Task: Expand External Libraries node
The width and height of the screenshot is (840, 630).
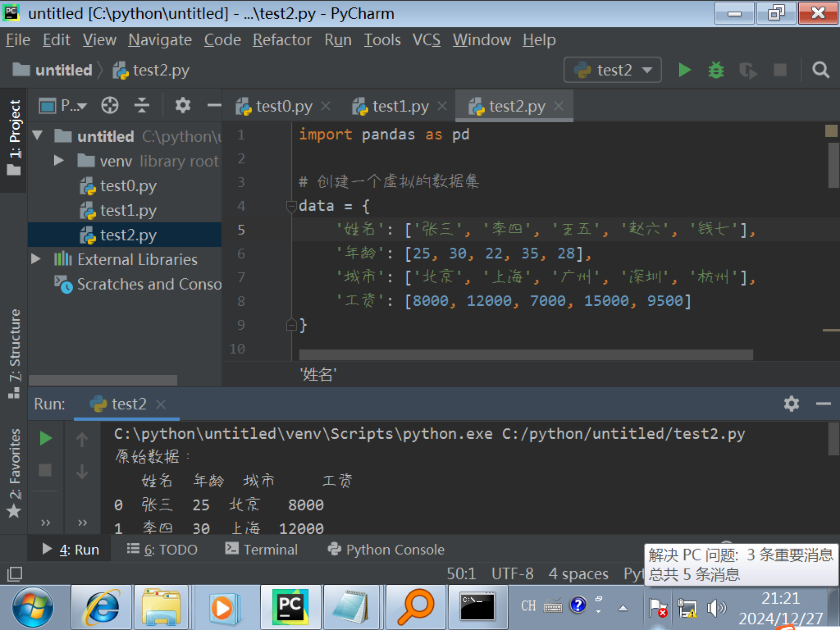Action: pos(36,259)
